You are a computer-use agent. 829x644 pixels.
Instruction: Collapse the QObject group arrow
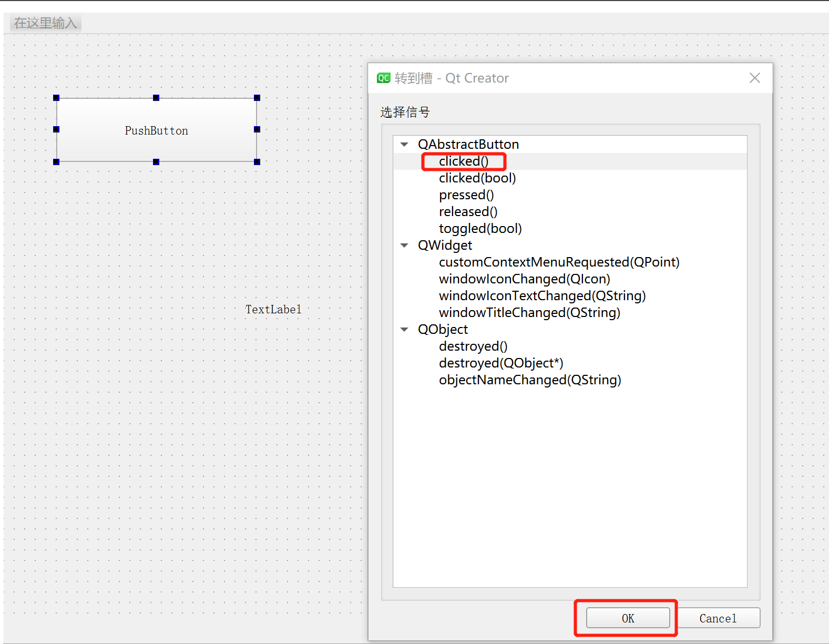pos(404,330)
